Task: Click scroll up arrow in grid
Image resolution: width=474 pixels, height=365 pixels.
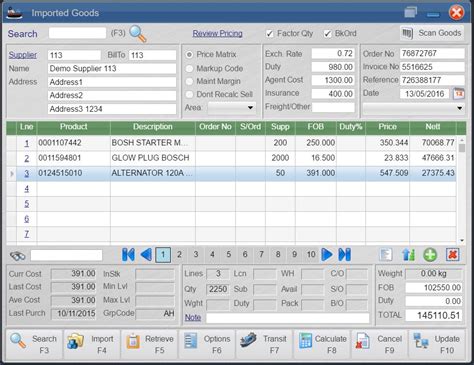Action: tap(462, 140)
